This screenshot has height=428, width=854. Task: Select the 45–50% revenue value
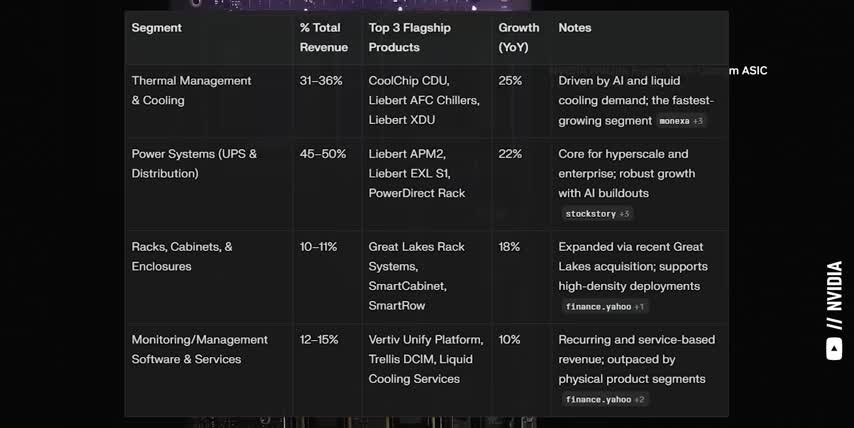[322, 154]
